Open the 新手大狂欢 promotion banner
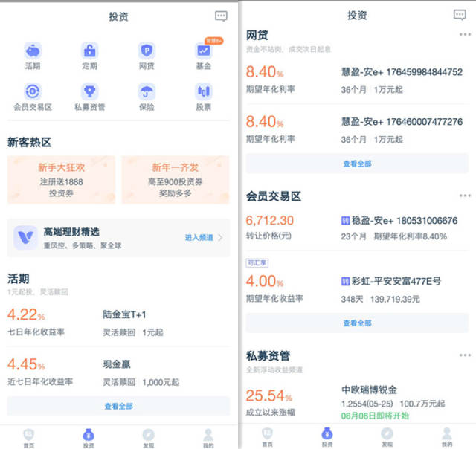This screenshot has height=449, width=476. click(x=61, y=180)
